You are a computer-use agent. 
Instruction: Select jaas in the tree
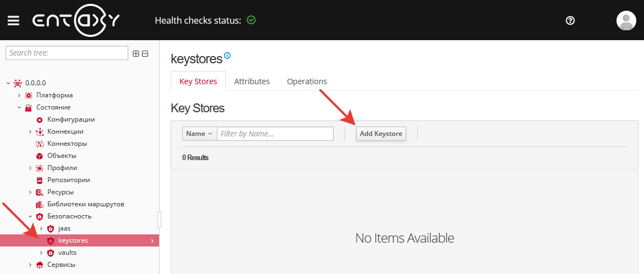pyautogui.click(x=65, y=228)
